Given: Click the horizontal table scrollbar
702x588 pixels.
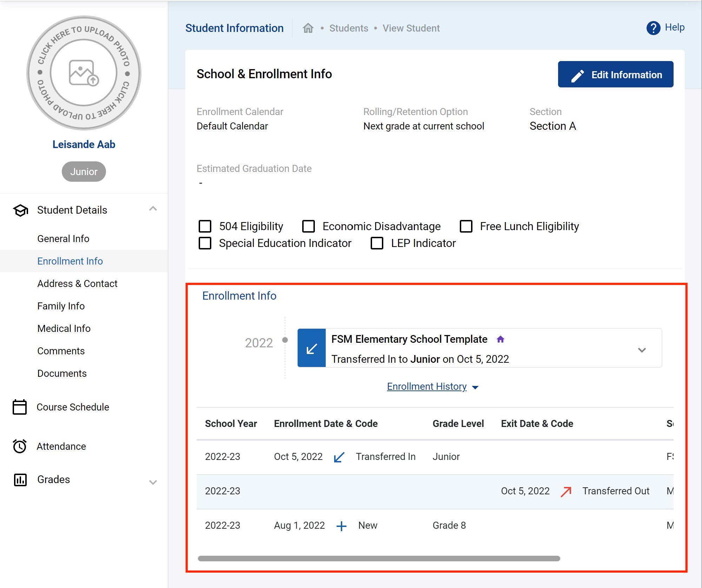Looking at the screenshot, I should pos(379,558).
